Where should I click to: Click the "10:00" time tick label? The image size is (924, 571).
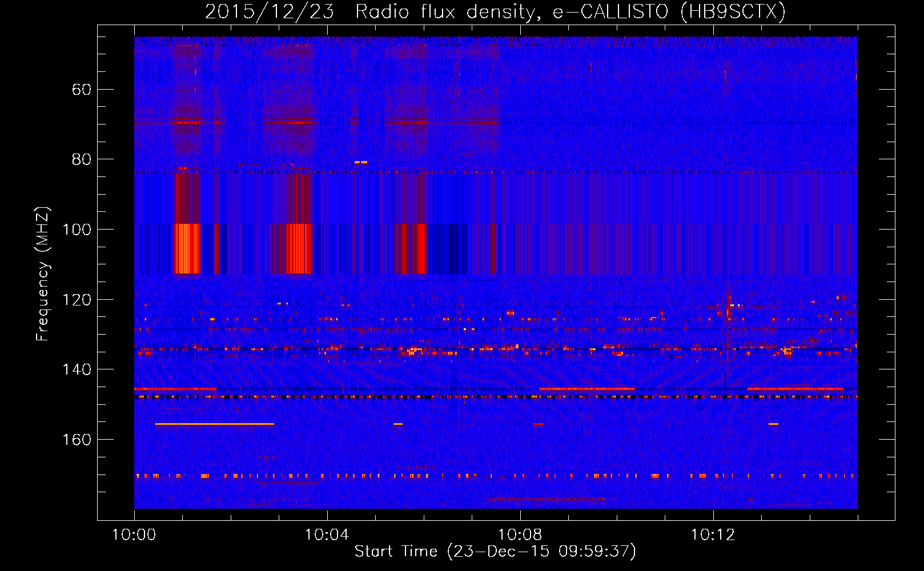[134, 535]
